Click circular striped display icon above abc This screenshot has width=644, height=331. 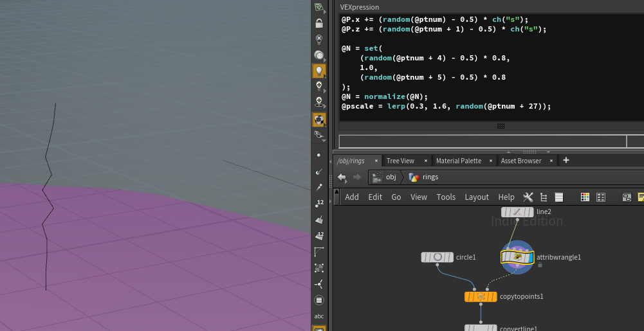tap(319, 300)
